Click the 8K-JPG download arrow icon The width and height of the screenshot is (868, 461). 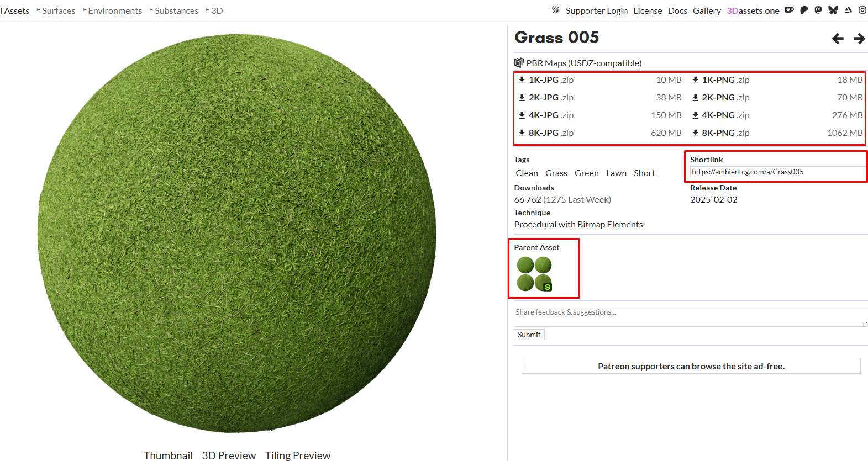[x=522, y=133]
